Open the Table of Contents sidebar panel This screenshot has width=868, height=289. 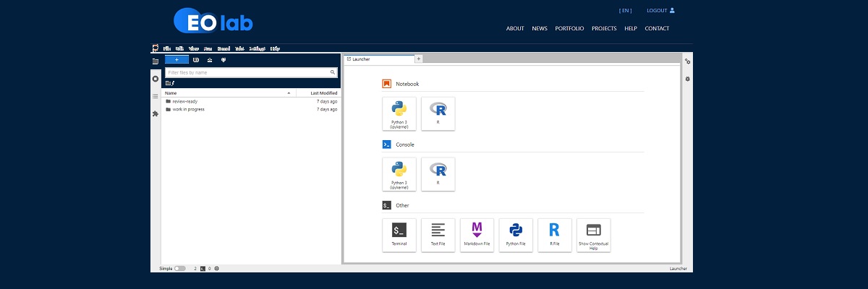click(155, 96)
